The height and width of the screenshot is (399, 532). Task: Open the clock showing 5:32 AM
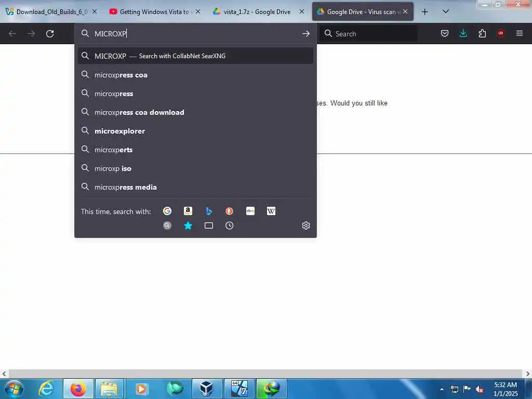506,389
